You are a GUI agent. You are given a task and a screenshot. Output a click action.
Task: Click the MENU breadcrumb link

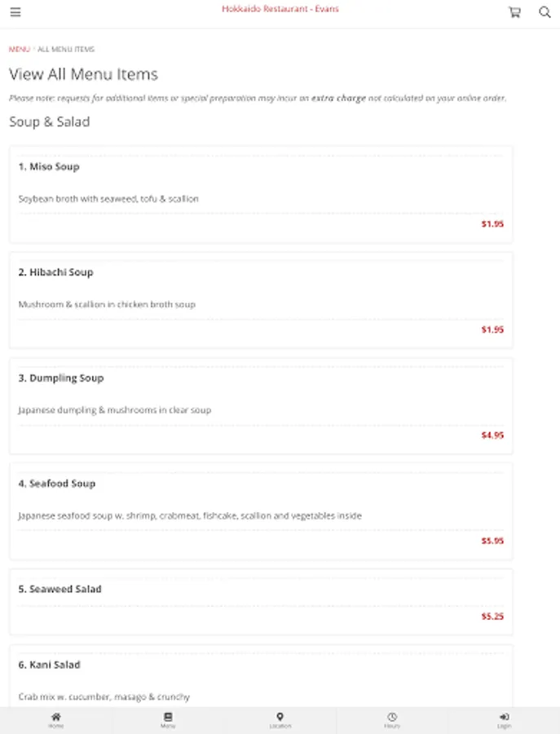pos(19,50)
